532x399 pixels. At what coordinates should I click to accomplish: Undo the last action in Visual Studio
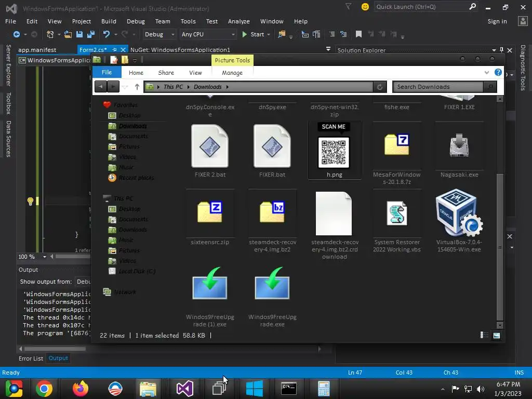[107, 34]
